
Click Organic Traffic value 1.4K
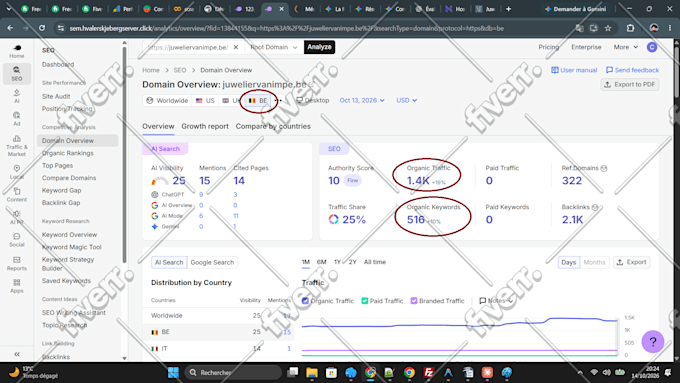(418, 180)
